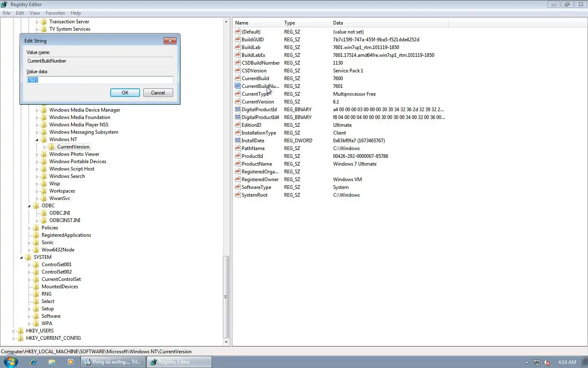
Task: Open the File menu
Action: pos(7,13)
